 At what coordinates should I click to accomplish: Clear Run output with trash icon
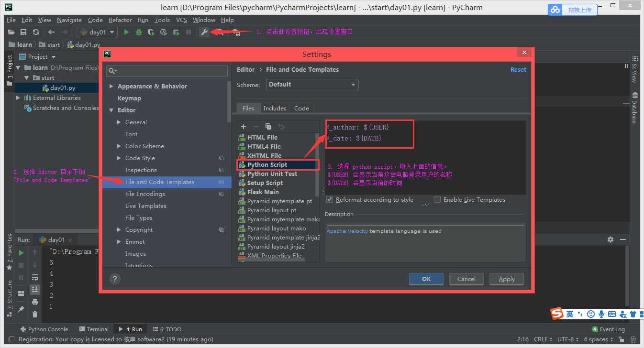tap(35, 314)
